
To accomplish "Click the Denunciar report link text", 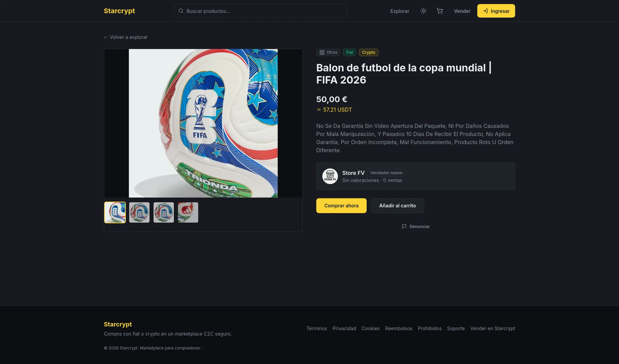I will pyautogui.click(x=419, y=227).
